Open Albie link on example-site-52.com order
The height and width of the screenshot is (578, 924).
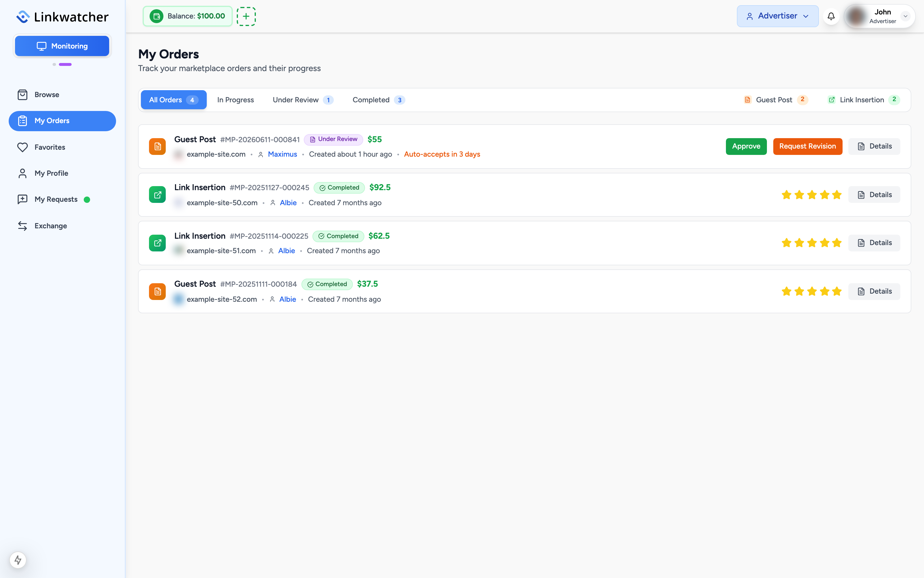pyautogui.click(x=288, y=299)
